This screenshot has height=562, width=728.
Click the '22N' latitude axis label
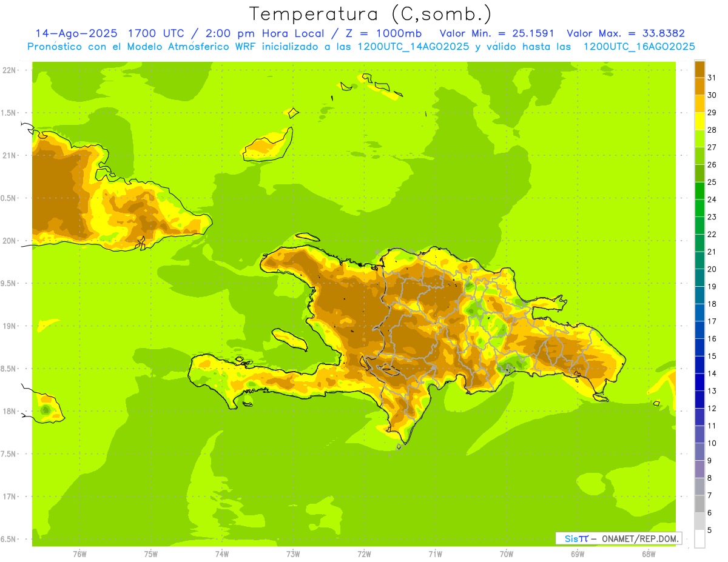[x=9, y=70]
